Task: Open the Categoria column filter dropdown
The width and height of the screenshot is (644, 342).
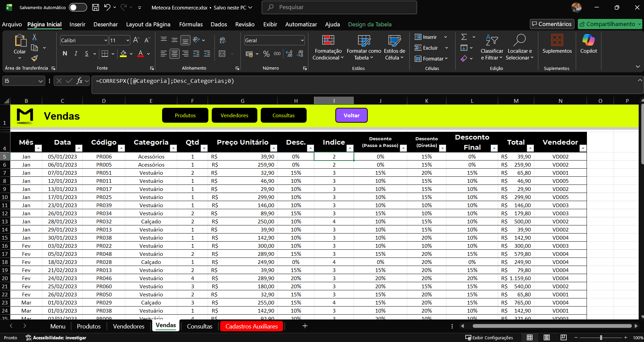Action: pyautogui.click(x=173, y=148)
